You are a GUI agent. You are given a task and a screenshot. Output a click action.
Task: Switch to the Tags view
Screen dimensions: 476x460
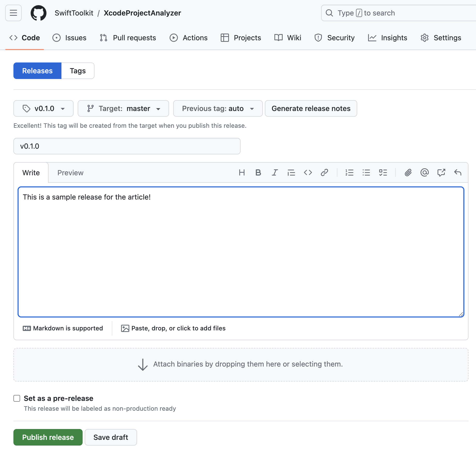(x=78, y=71)
